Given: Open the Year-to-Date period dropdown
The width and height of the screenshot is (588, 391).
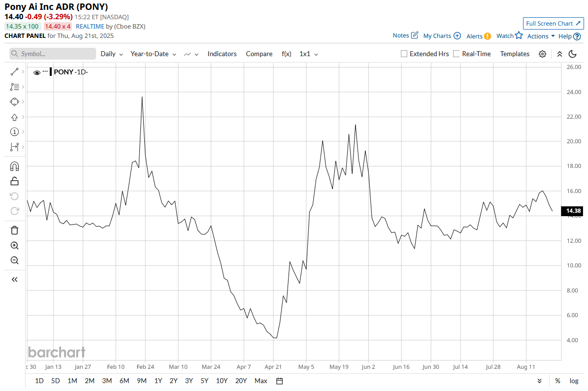Looking at the screenshot, I should (x=153, y=54).
